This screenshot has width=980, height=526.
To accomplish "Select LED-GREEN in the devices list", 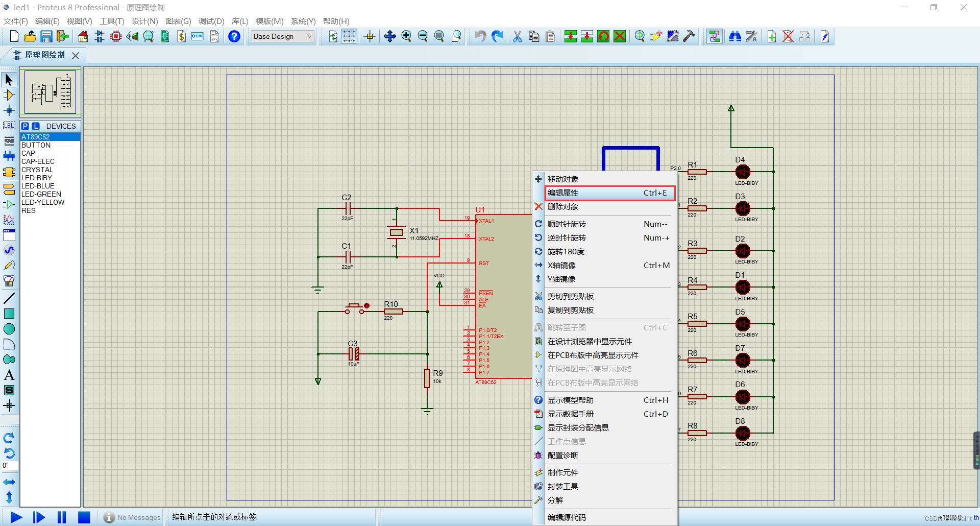I will pos(41,194).
